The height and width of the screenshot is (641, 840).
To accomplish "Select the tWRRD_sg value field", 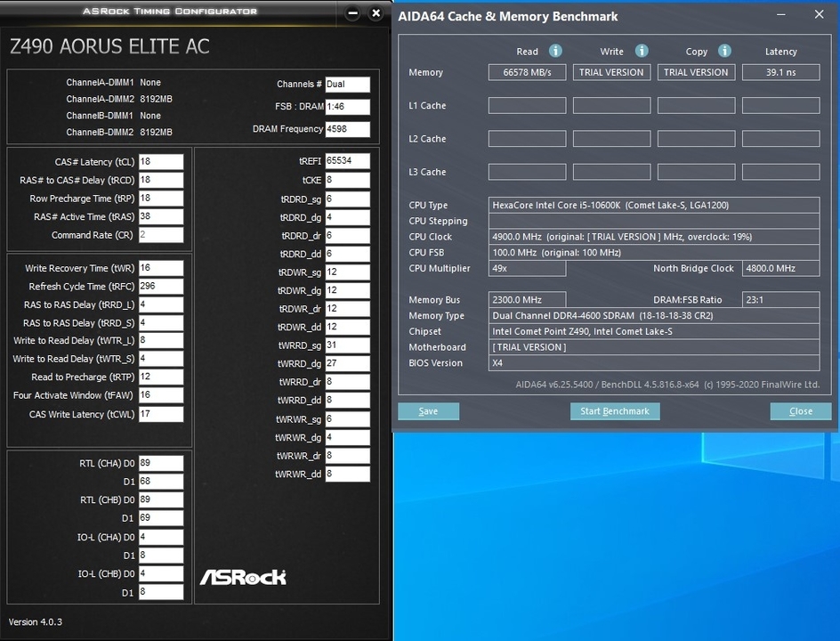I will pyautogui.click(x=347, y=345).
